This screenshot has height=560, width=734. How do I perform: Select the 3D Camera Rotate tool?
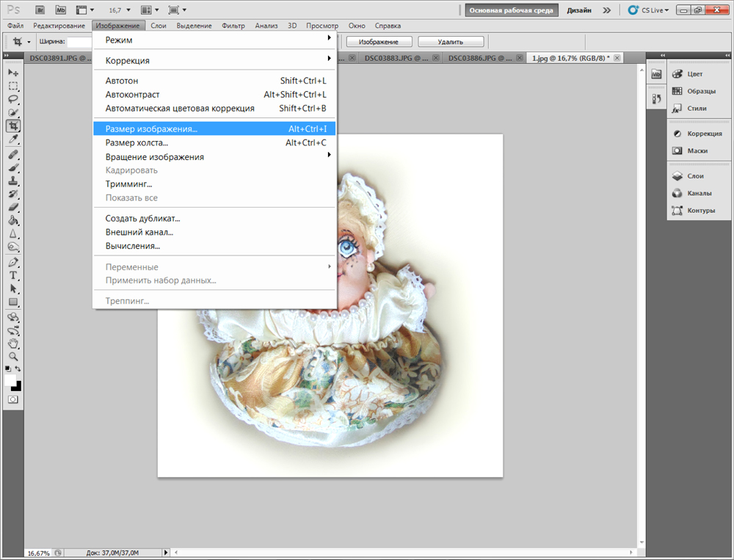13,330
